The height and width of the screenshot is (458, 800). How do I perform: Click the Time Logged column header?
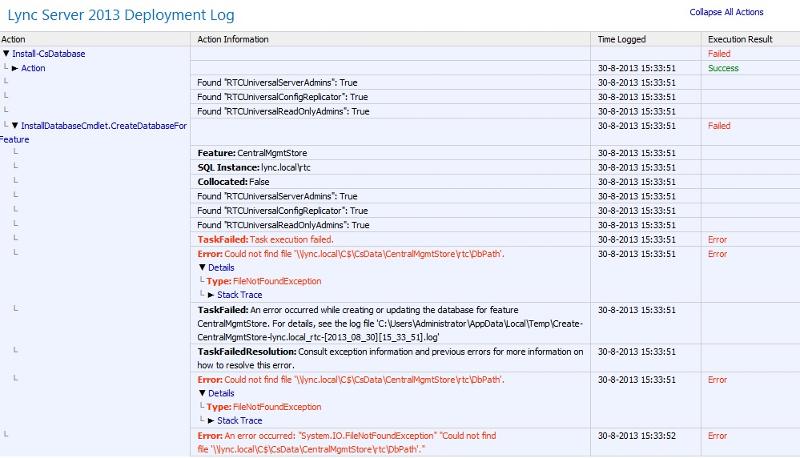point(621,39)
